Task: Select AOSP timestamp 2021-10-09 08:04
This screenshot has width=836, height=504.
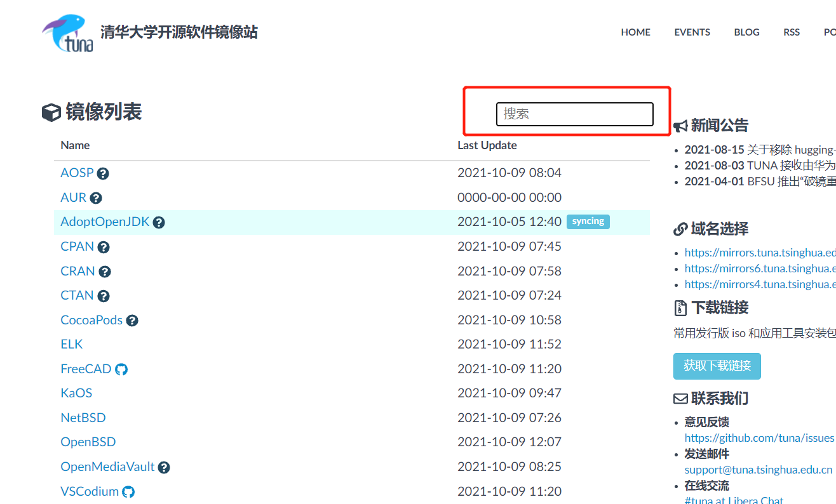Action: click(x=509, y=173)
